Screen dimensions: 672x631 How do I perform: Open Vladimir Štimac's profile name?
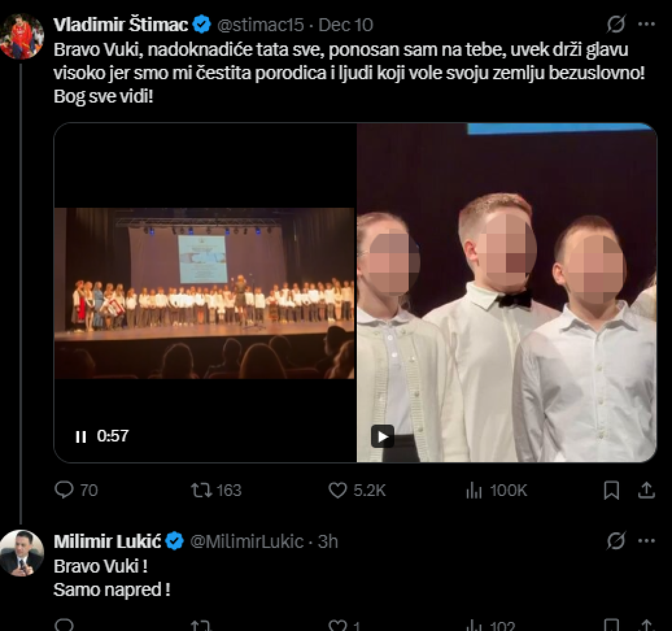tap(120, 25)
